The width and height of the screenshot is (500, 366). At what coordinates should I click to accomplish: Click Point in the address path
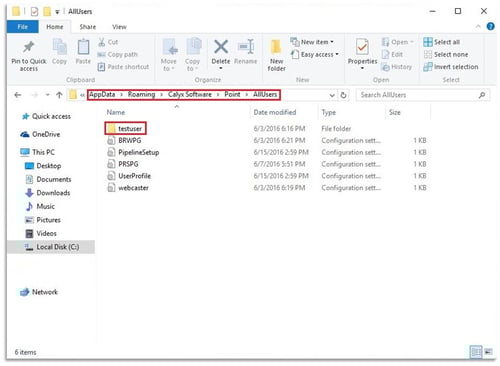(232, 95)
